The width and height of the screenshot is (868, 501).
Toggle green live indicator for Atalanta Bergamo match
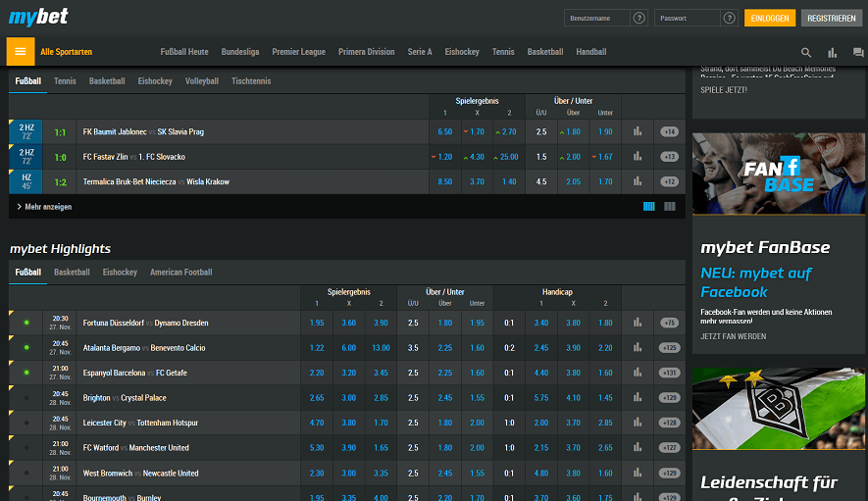coord(26,348)
